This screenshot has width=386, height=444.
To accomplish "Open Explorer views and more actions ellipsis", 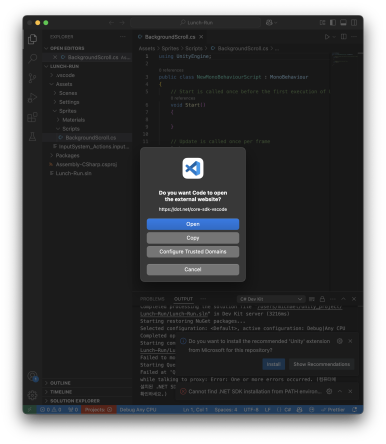I will (x=122, y=37).
